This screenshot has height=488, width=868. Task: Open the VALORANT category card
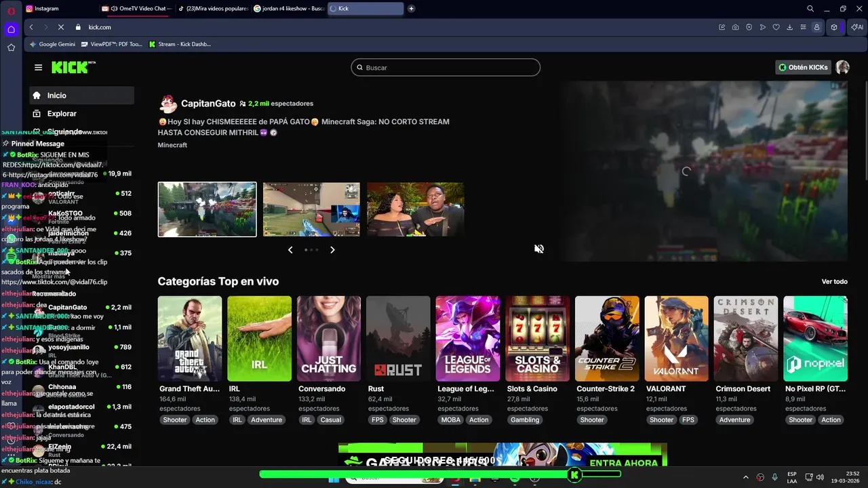676,339
